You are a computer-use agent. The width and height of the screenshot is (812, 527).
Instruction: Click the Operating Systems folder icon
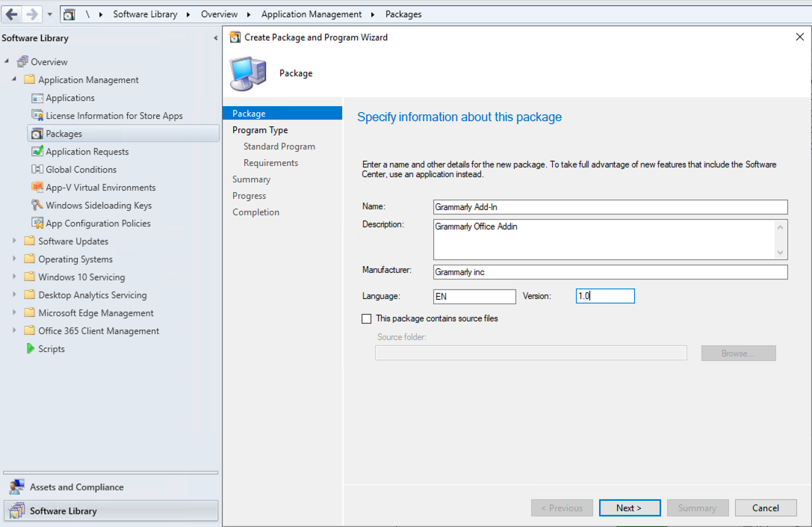30,259
